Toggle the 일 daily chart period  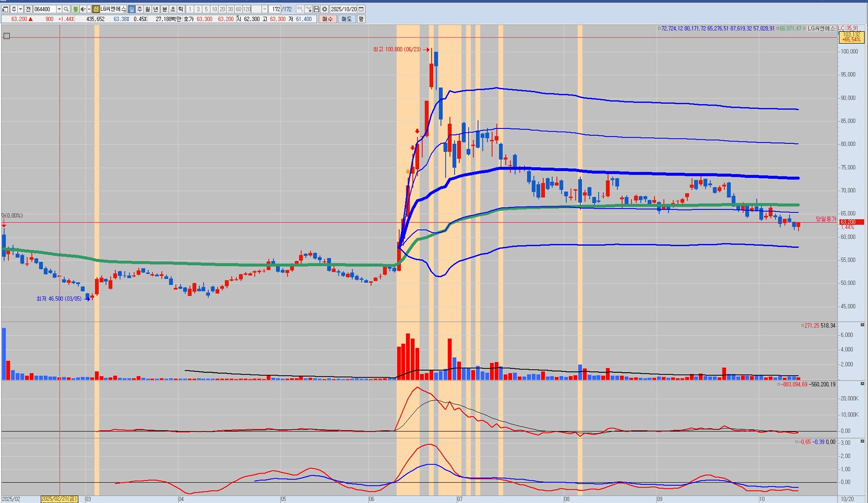[x=132, y=9]
